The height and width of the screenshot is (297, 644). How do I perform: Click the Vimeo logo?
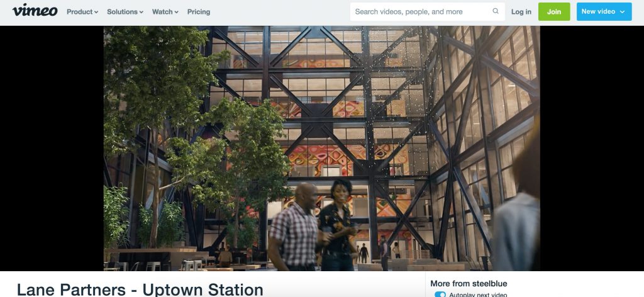pos(35,11)
